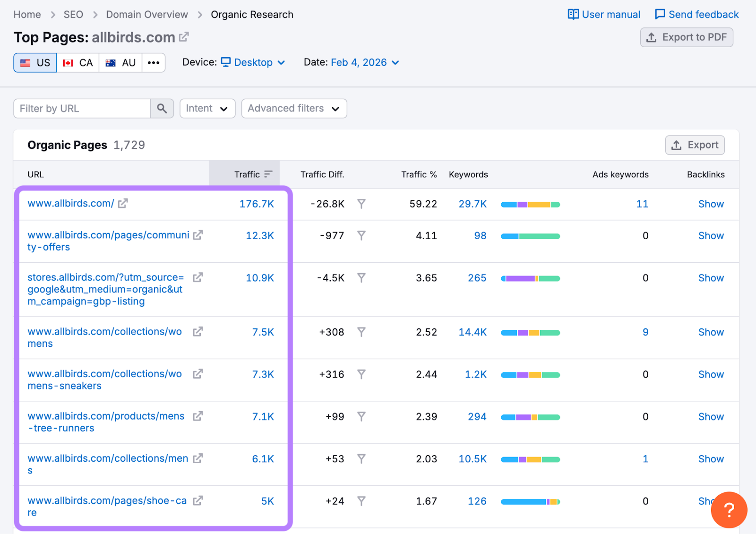This screenshot has width=756, height=534.
Task: Show backlinks for www.allbirds.com homepage
Action: pos(711,204)
